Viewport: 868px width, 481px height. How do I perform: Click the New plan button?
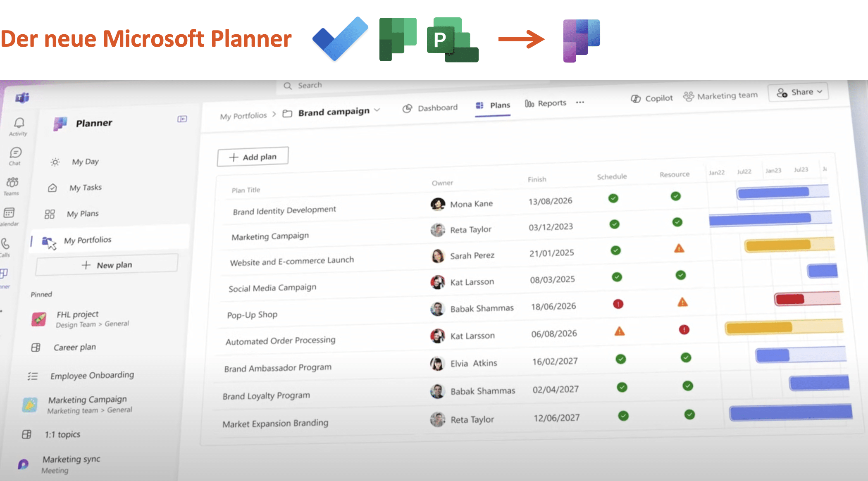107,265
